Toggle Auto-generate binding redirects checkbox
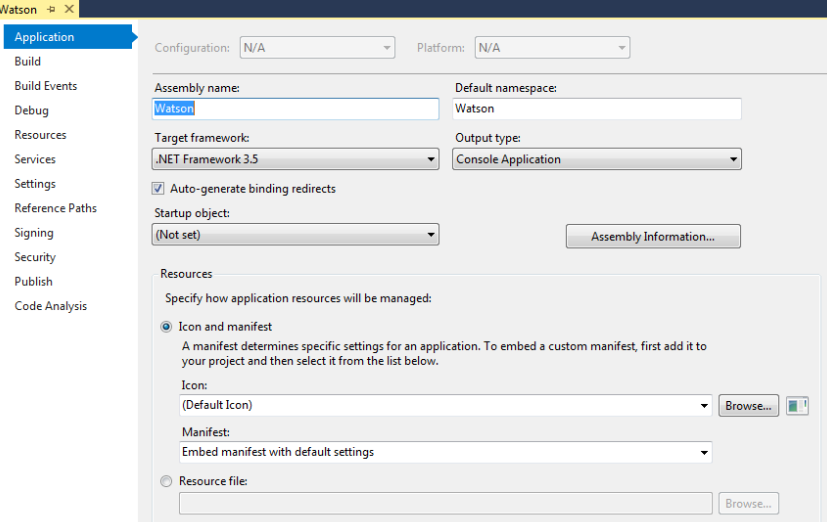The height and width of the screenshot is (522, 827). 158,189
